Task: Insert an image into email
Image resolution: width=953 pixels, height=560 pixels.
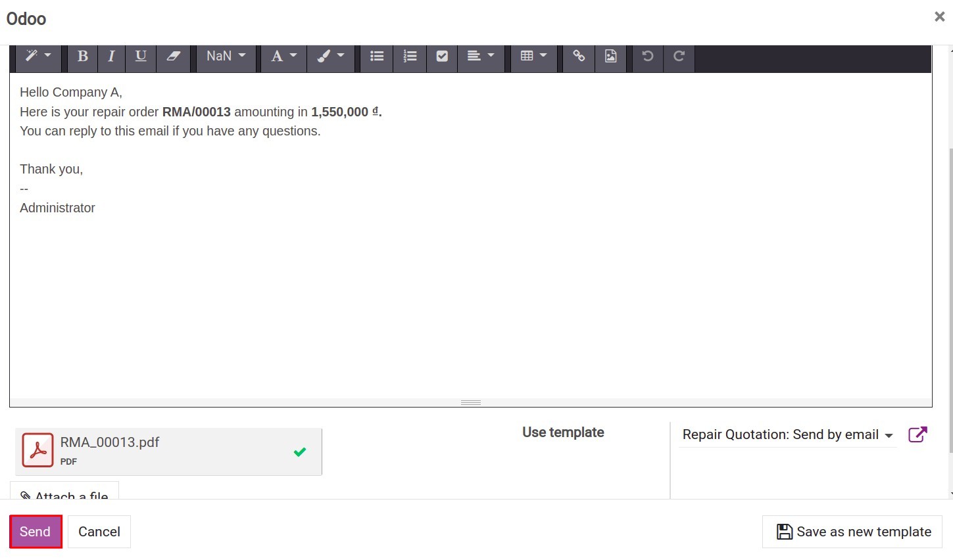Action: tap(611, 57)
